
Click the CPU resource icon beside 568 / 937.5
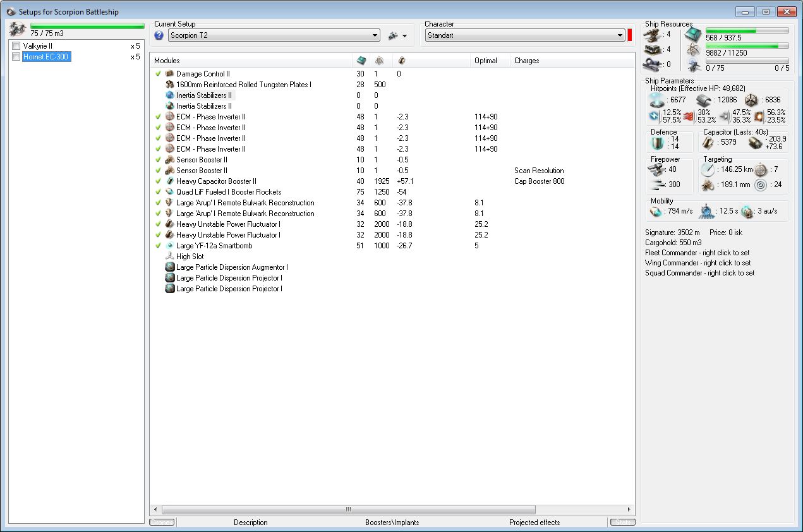[x=693, y=34]
